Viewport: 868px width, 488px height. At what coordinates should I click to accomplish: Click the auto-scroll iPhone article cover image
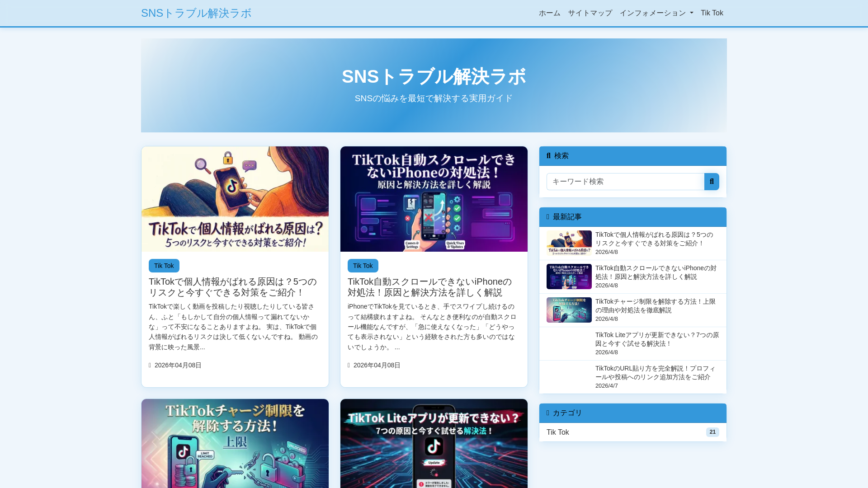tap(434, 199)
